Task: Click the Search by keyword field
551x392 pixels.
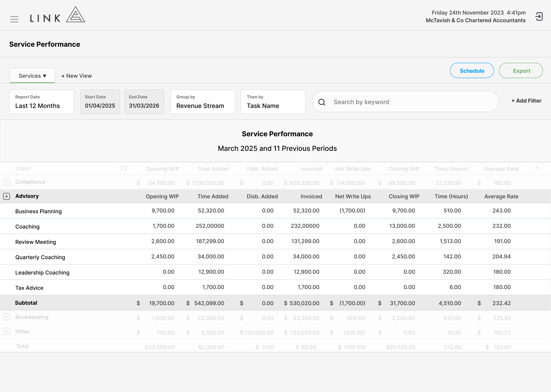Action: [x=405, y=102]
